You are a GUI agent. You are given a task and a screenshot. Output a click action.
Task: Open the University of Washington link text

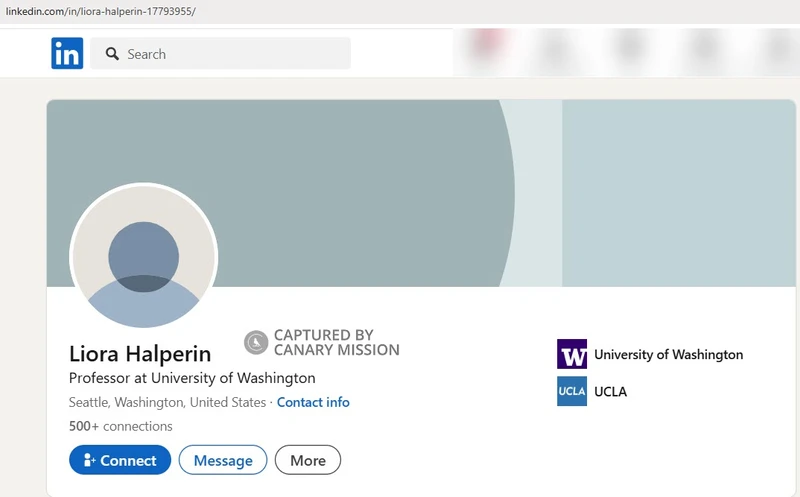tap(668, 355)
